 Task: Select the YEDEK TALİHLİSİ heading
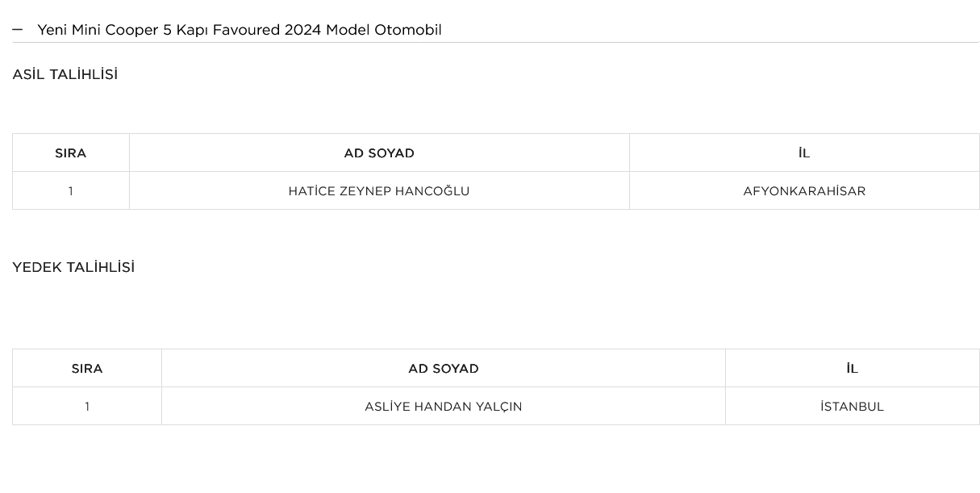pyautogui.click(x=73, y=267)
